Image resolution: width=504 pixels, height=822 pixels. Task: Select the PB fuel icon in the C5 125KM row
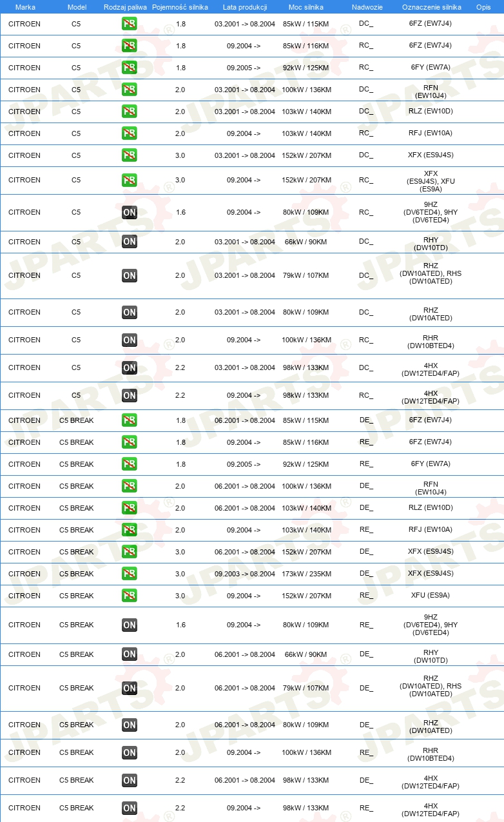[129, 68]
